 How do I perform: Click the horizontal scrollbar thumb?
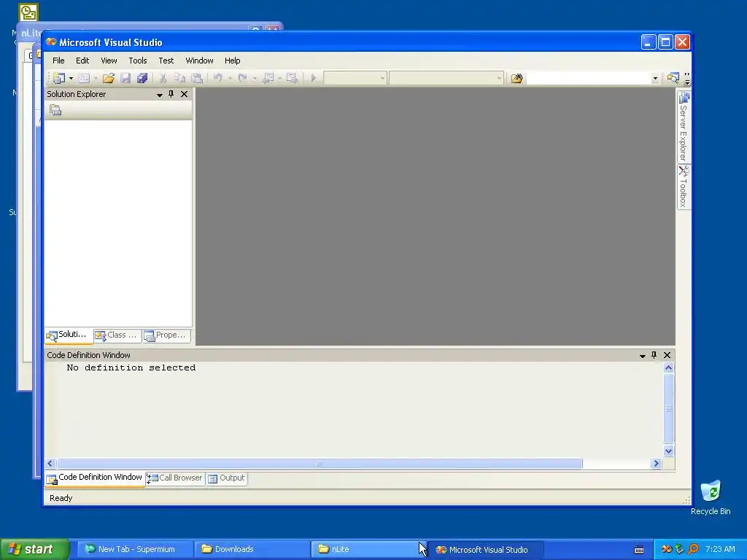click(x=320, y=463)
